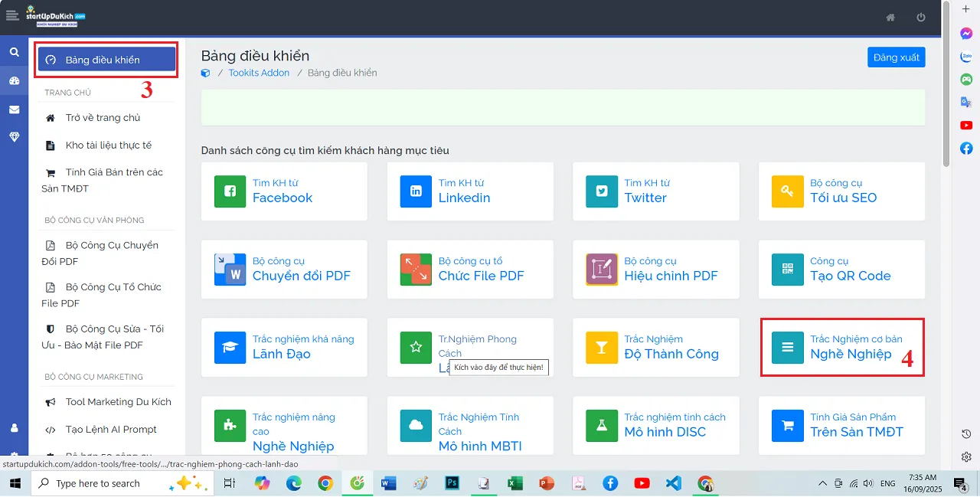This screenshot has width=980, height=497.
Task: Click the Linkedin icon tile
Action: pyautogui.click(x=416, y=191)
